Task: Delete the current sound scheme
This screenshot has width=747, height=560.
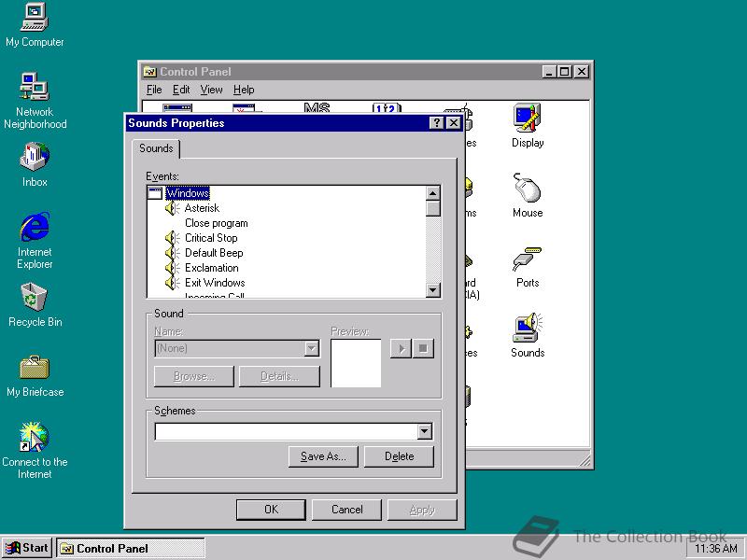Action: point(399,456)
